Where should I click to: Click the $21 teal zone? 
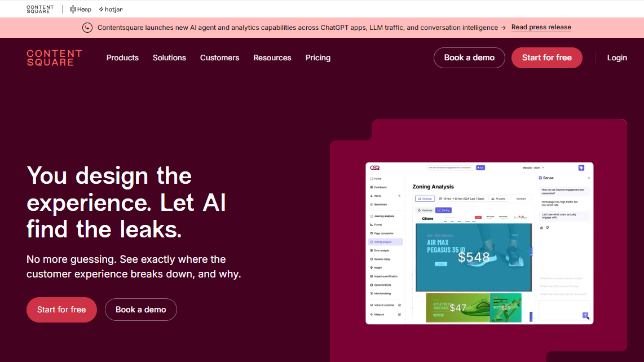506,307
